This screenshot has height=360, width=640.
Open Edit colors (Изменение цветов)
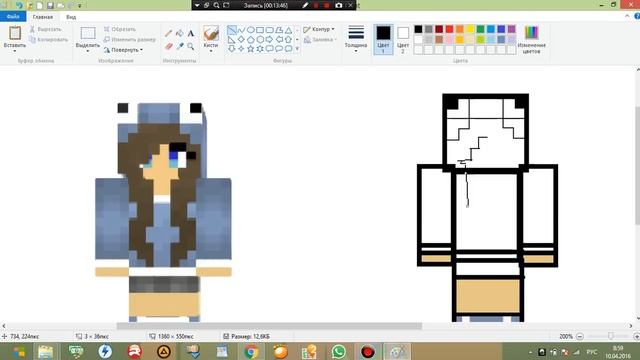click(531, 39)
